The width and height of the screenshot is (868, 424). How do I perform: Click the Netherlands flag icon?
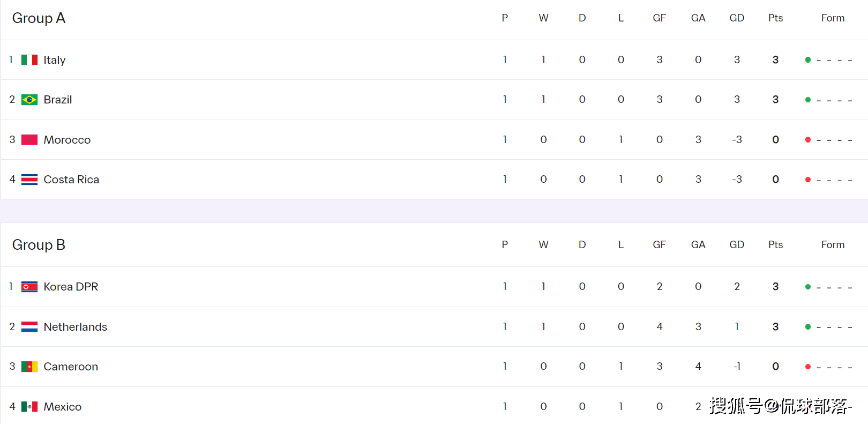pyautogui.click(x=29, y=326)
